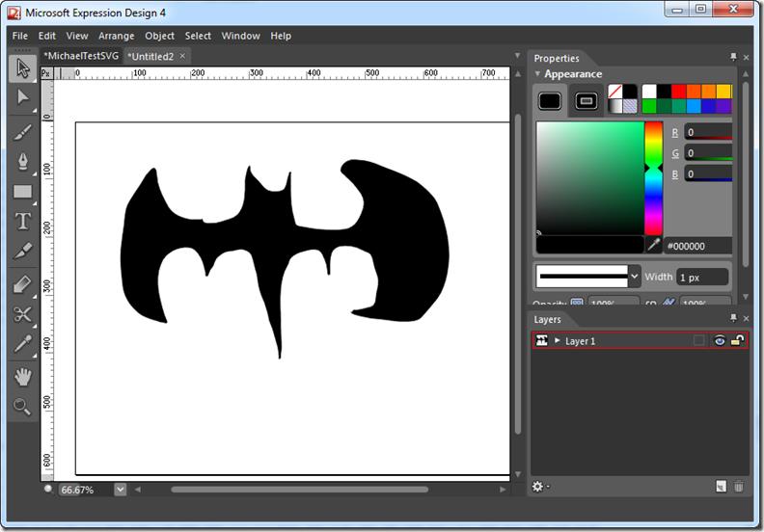This screenshot has height=532, width=764.
Task: Toggle Layer 1 render style square
Action: (x=698, y=340)
